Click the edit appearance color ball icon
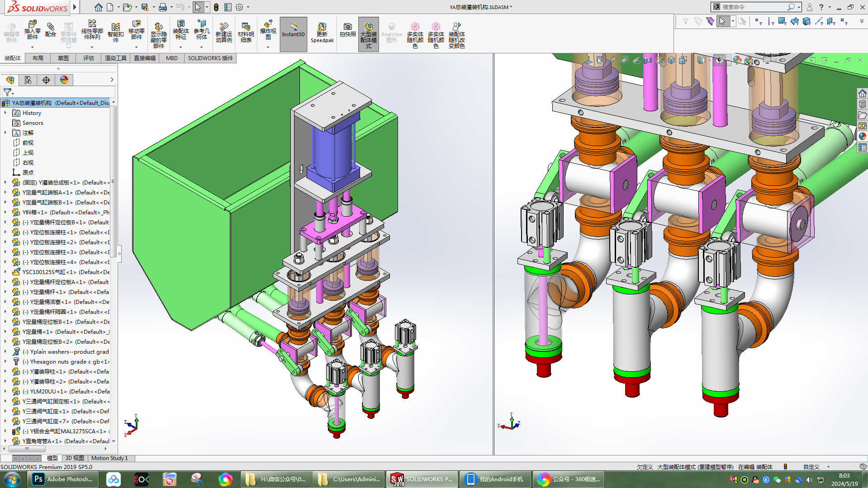The height and width of the screenshot is (488, 868). coord(737,60)
